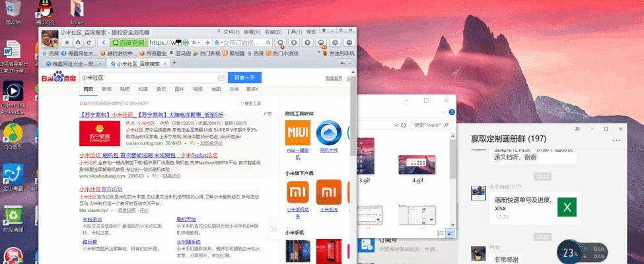The width and height of the screenshot is (644, 264).
Task: Open the dropdown beside the address bar star
Action: (x=199, y=42)
